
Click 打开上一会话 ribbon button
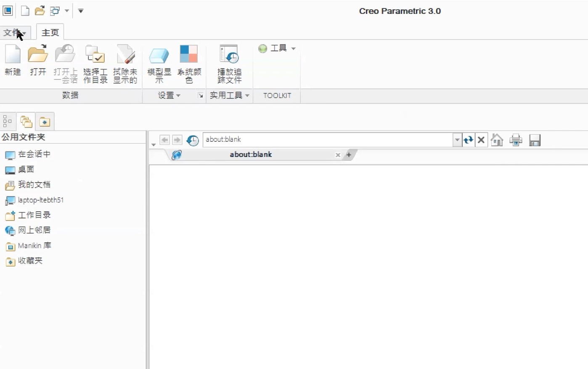pyautogui.click(x=66, y=64)
